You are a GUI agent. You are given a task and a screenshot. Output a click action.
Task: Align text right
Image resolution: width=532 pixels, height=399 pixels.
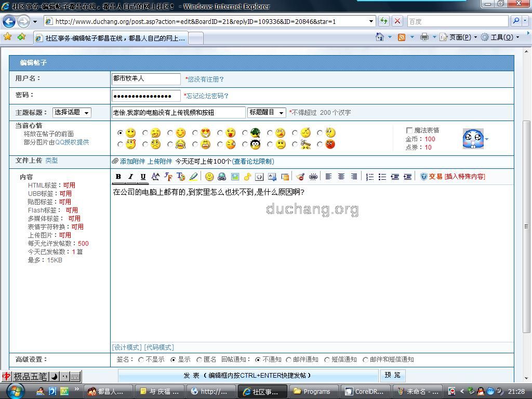tap(354, 177)
